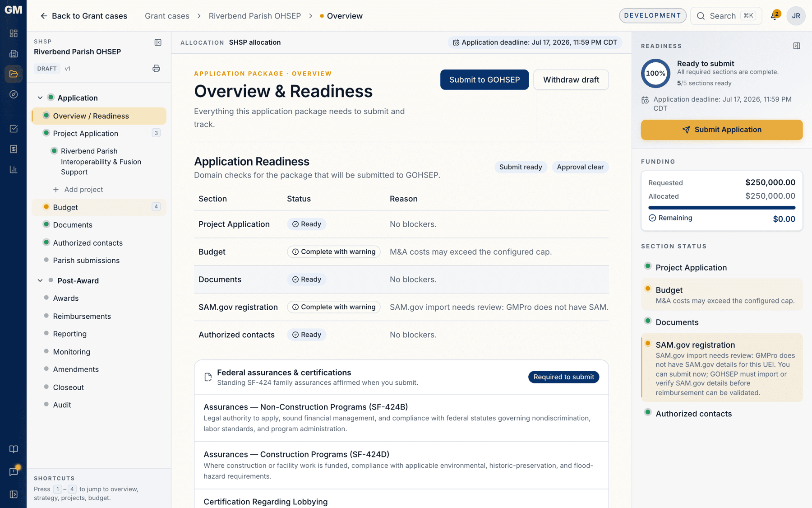
Task: Click SAM.gov registration in Section Status
Action: pyautogui.click(x=722, y=368)
